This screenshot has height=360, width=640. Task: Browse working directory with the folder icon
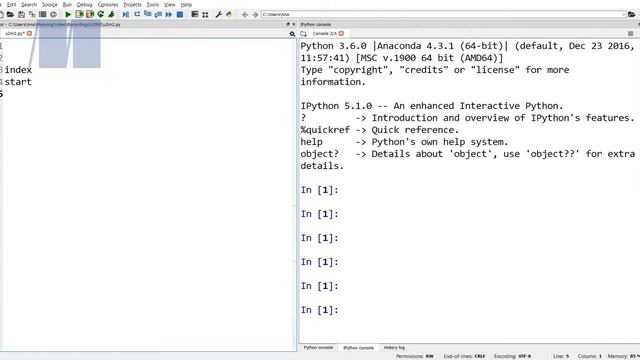(x=631, y=14)
